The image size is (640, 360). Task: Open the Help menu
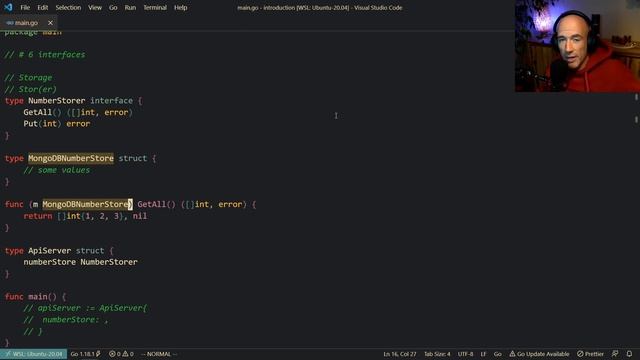pos(180,7)
